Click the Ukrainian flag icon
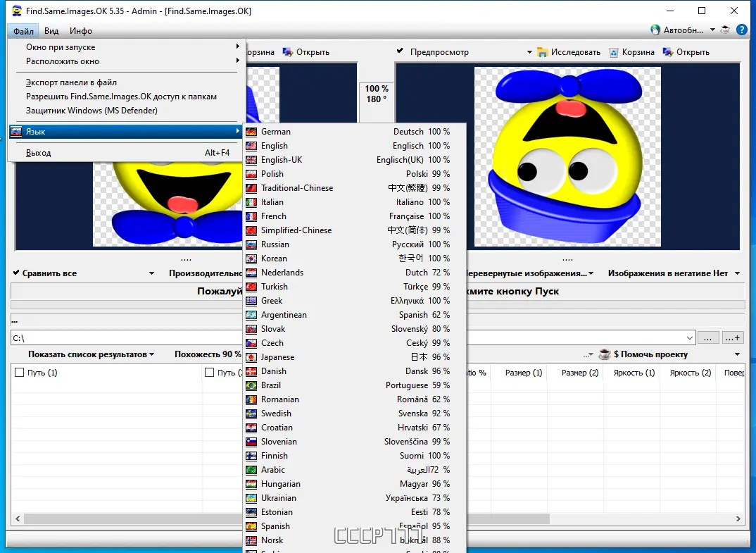756x553 pixels. pyautogui.click(x=251, y=498)
